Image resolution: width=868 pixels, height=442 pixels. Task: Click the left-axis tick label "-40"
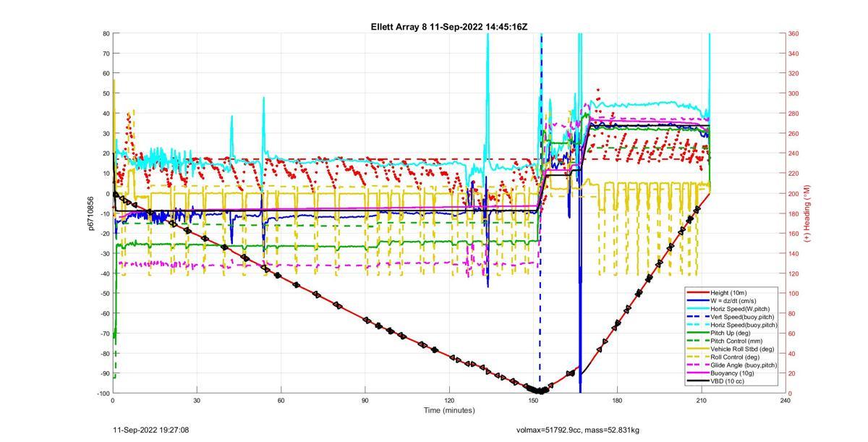(104, 273)
